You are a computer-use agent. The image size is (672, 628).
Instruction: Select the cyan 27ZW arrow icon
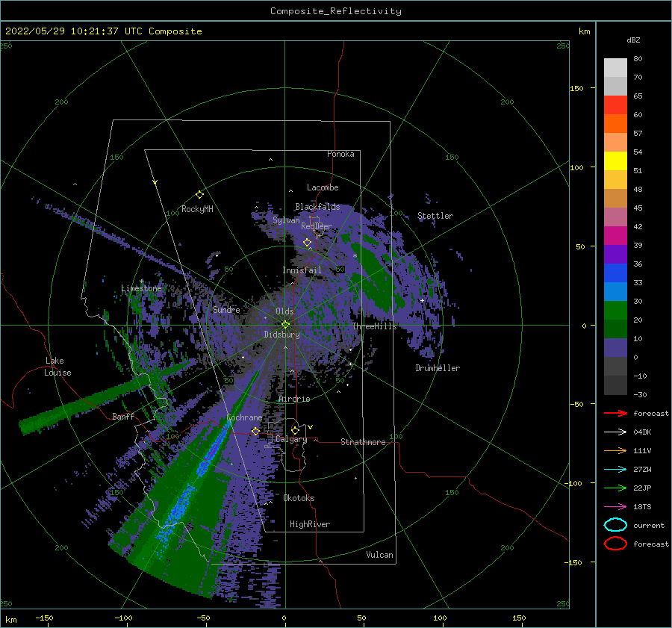click(x=615, y=470)
